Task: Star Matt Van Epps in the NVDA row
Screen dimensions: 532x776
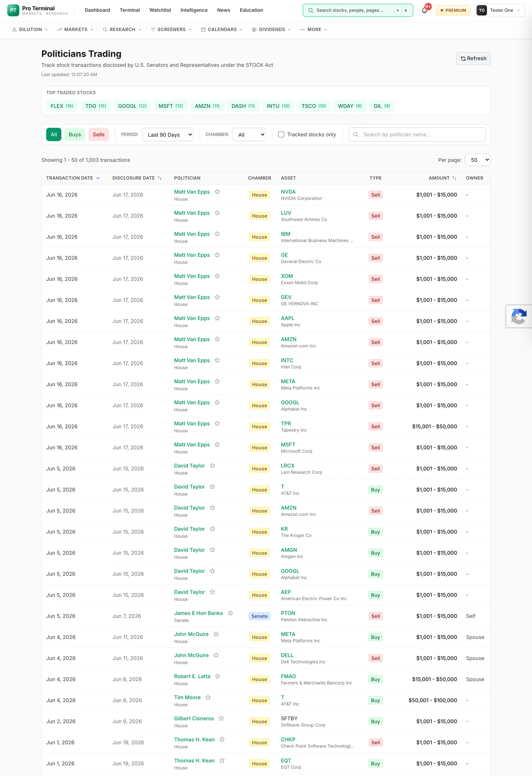Action: (217, 192)
